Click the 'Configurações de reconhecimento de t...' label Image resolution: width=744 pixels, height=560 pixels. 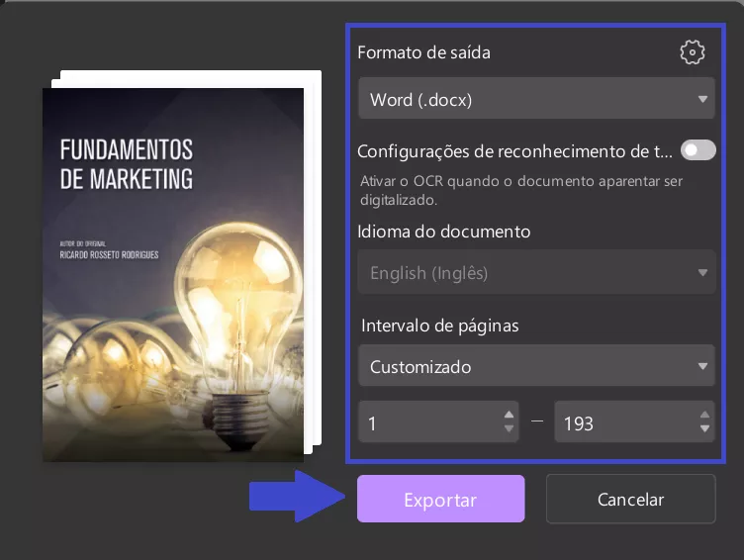click(514, 151)
